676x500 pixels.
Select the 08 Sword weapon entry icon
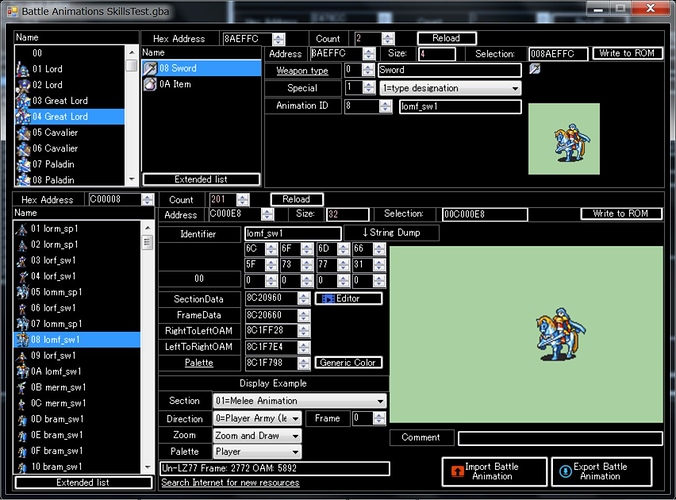point(150,69)
